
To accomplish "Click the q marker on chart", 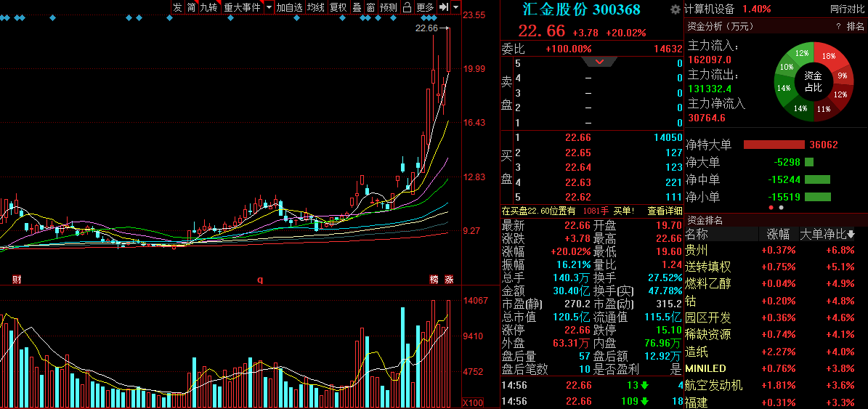I will pyautogui.click(x=259, y=280).
